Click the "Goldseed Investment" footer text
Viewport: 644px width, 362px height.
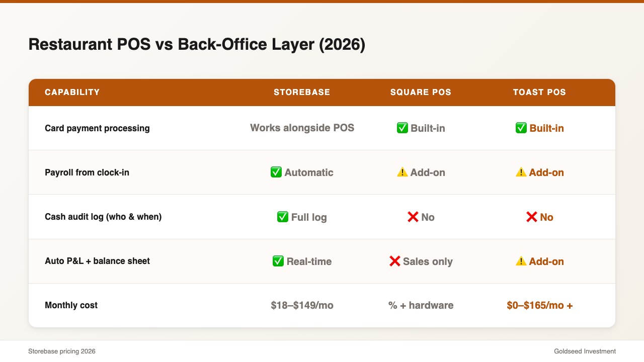tap(585, 351)
